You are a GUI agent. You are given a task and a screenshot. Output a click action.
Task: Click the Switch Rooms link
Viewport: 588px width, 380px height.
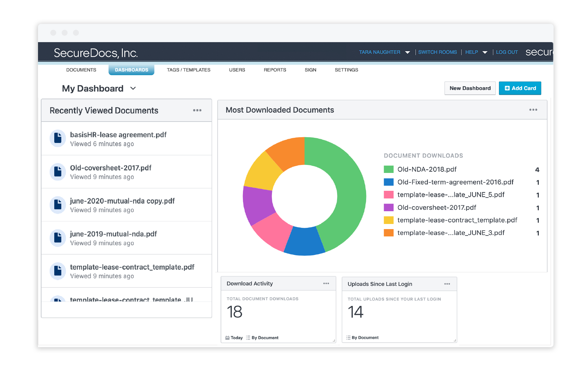(437, 52)
